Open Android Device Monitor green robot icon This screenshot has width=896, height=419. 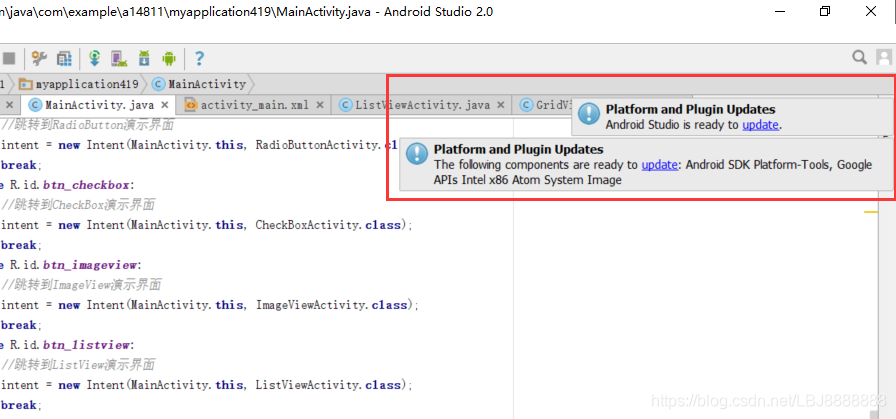click(x=169, y=58)
